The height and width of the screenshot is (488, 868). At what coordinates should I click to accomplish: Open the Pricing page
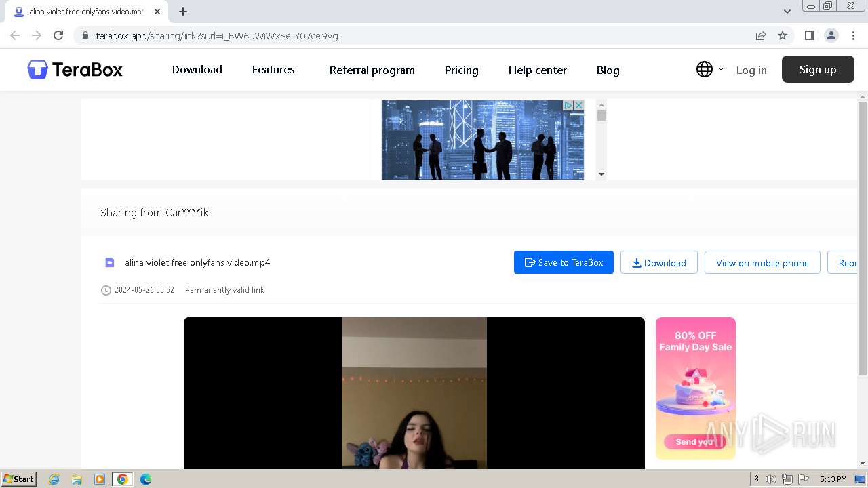[461, 70]
